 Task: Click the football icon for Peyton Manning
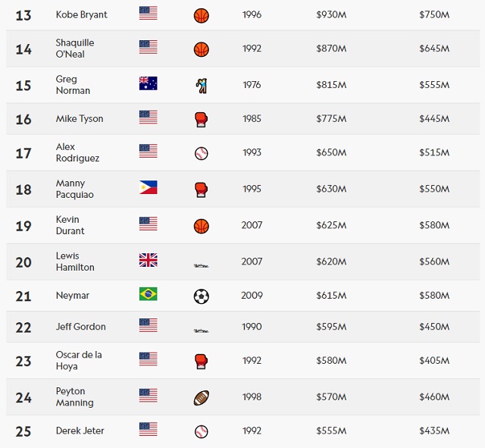tap(201, 398)
